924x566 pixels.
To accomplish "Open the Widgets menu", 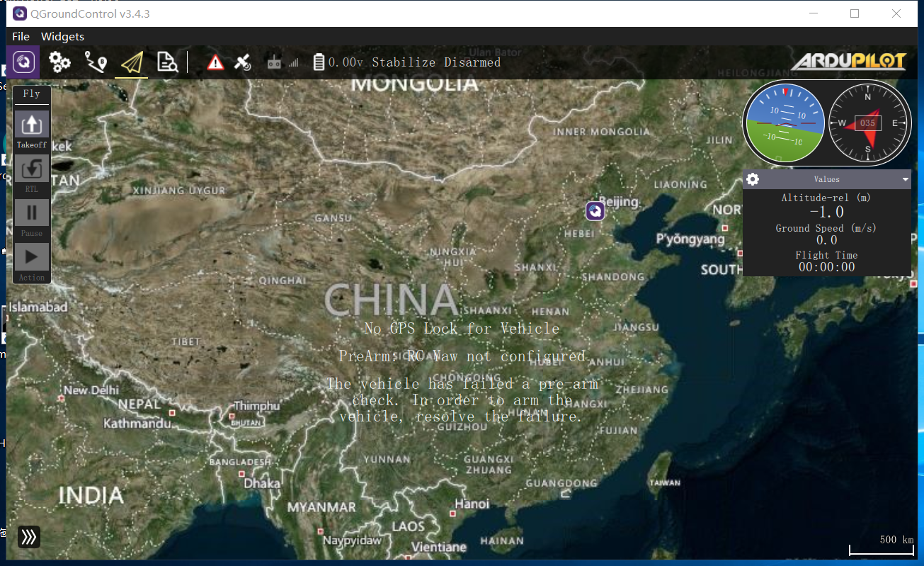I will 62,36.
